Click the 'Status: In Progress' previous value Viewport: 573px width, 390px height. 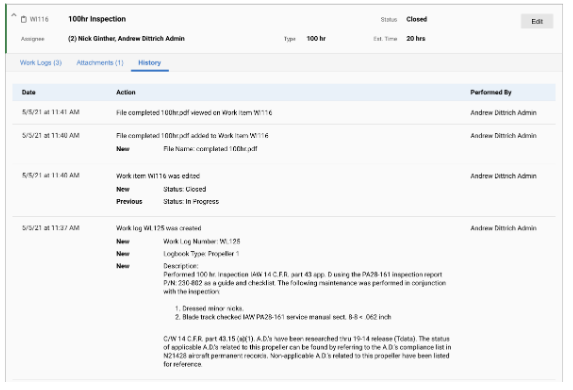[191, 201]
